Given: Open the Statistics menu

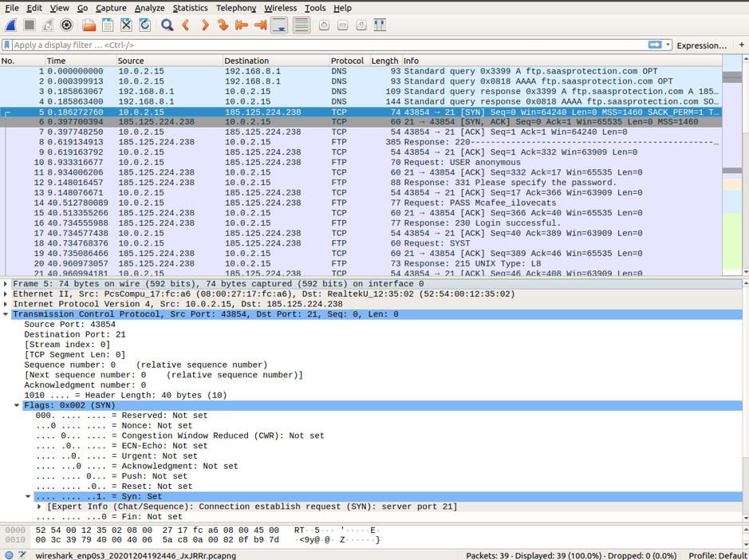Looking at the screenshot, I should coord(190,8).
